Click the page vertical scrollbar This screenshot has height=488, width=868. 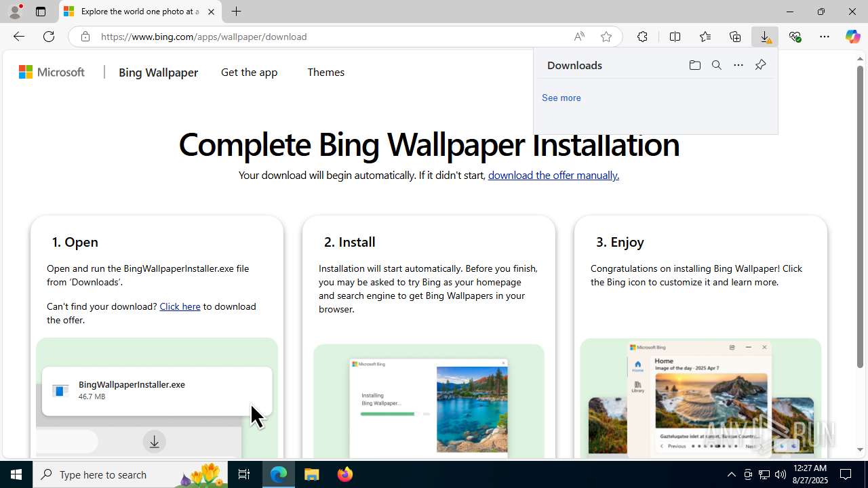pos(860,217)
